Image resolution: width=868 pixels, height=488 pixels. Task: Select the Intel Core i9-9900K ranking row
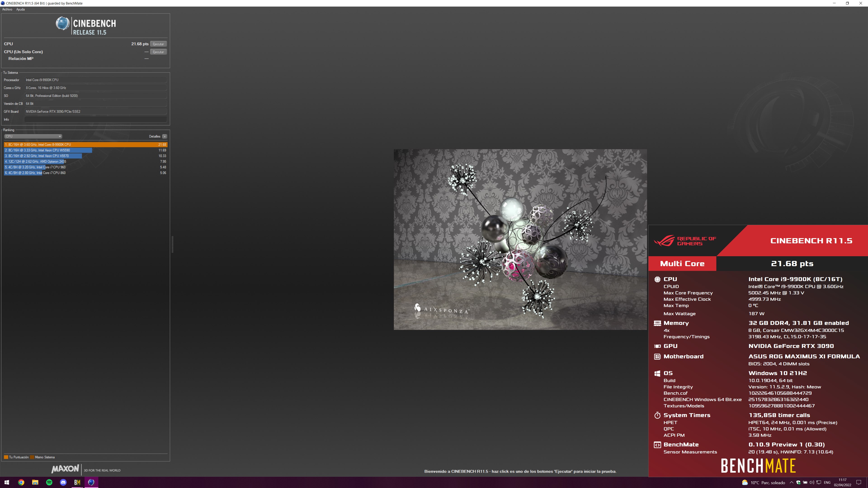(x=86, y=145)
